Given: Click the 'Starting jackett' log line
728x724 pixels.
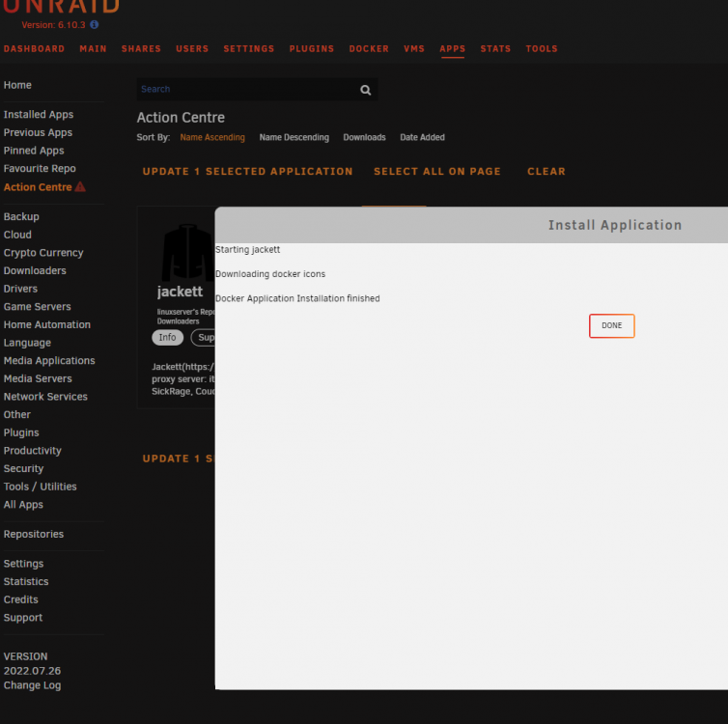Looking at the screenshot, I should pos(247,250).
